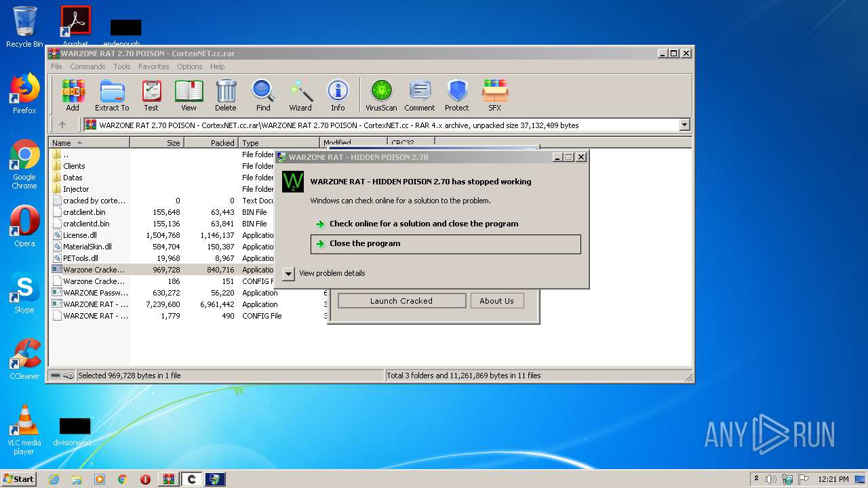Click the WinRAR taskbar button

click(169, 479)
